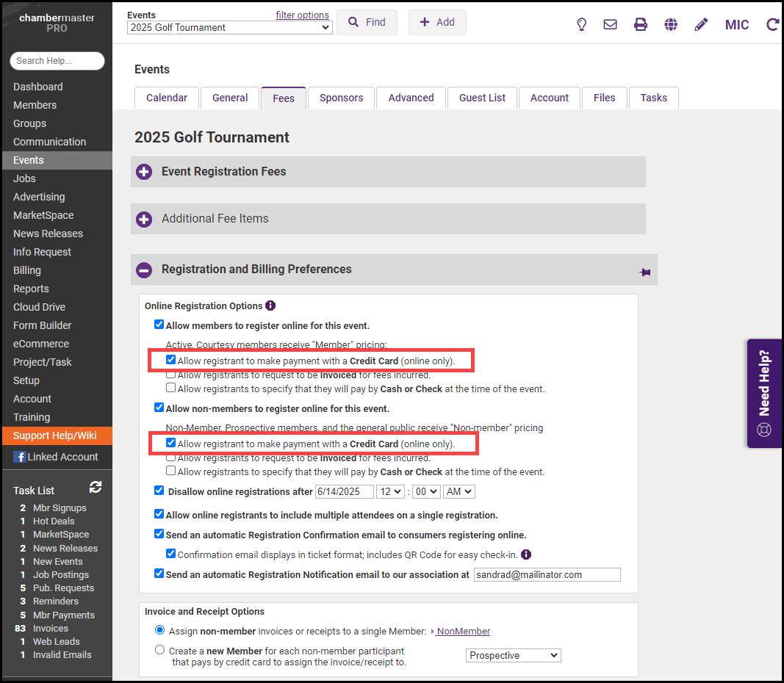This screenshot has width=784, height=683.
Task: Open the 2025 Golf Tournament events dropdown
Action: tap(229, 27)
